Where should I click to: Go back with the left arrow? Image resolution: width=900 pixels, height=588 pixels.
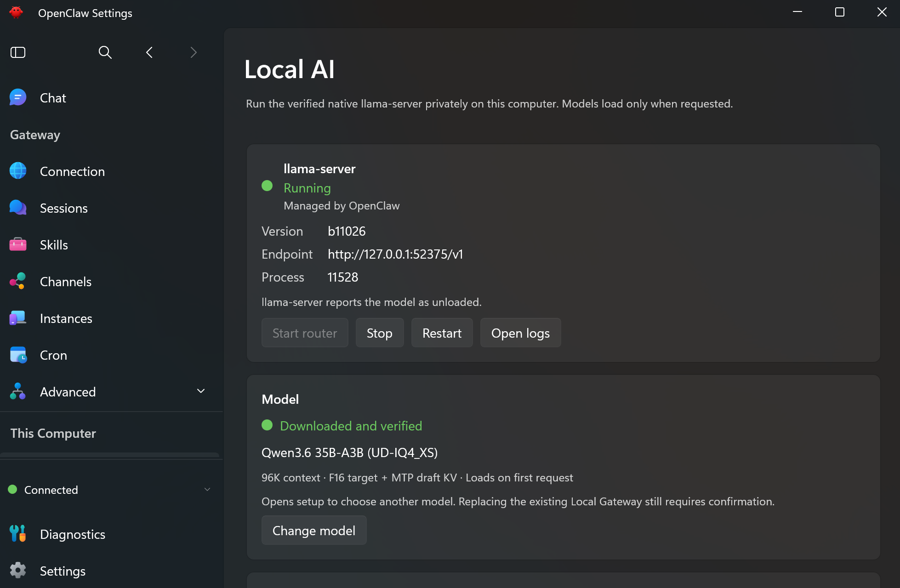pyautogui.click(x=149, y=52)
